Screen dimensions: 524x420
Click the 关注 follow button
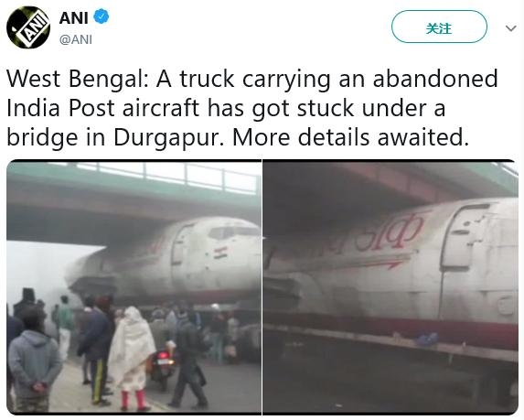[x=439, y=27]
